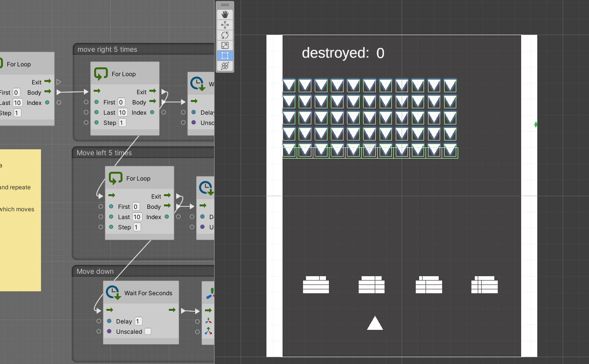The height and width of the screenshot is (364, 589).
Task: Click input flow arrow of Move left For Loop
Action: [x=112, y=196]
